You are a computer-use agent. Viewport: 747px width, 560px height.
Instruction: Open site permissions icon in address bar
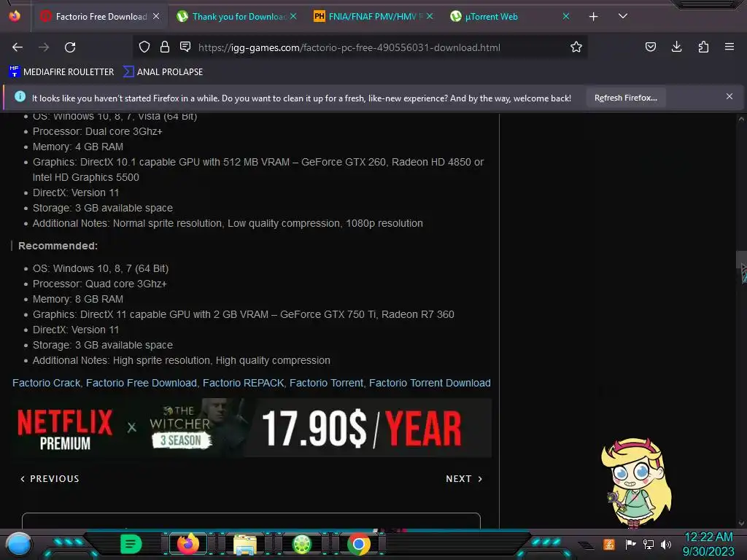(x=185, y=47)
